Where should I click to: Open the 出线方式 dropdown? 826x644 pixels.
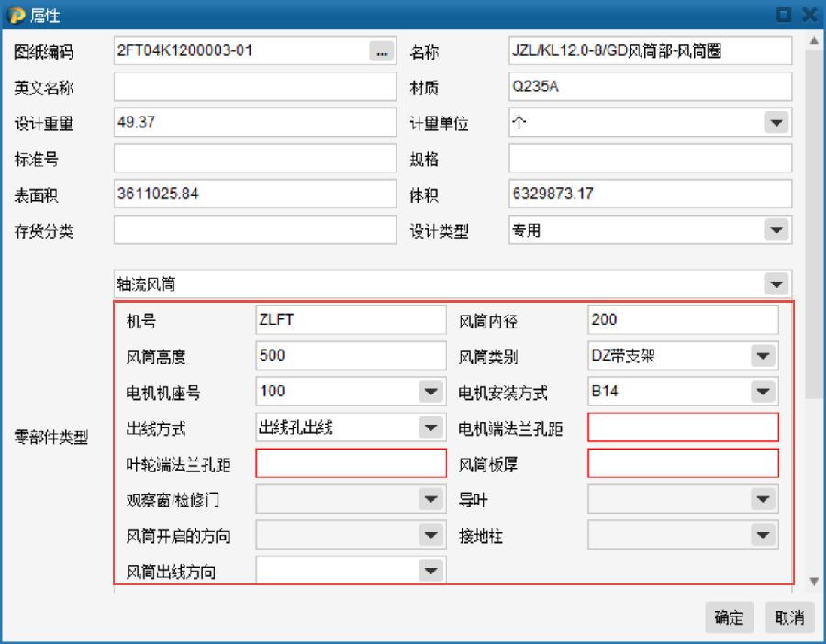pos(431,427)
